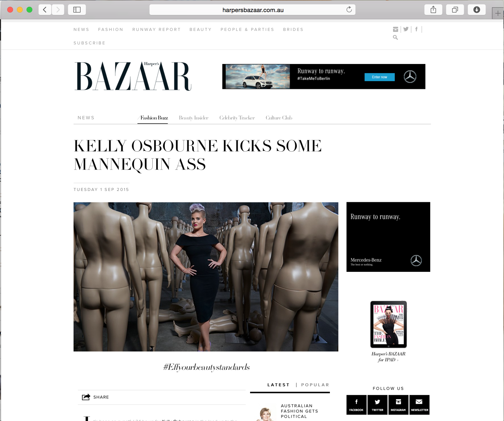Click the Newsletter envelope tile
504x421 pixels.
(419, 405)
